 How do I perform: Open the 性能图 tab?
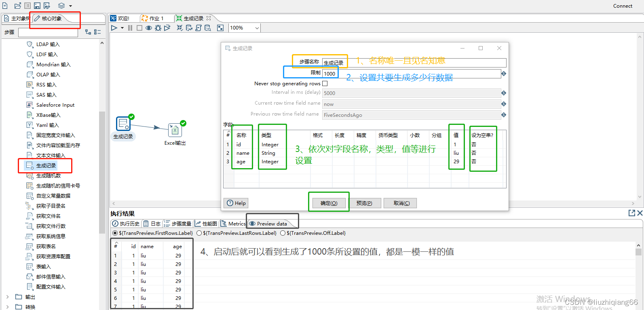pyautogui.click(x=206, y=224)
